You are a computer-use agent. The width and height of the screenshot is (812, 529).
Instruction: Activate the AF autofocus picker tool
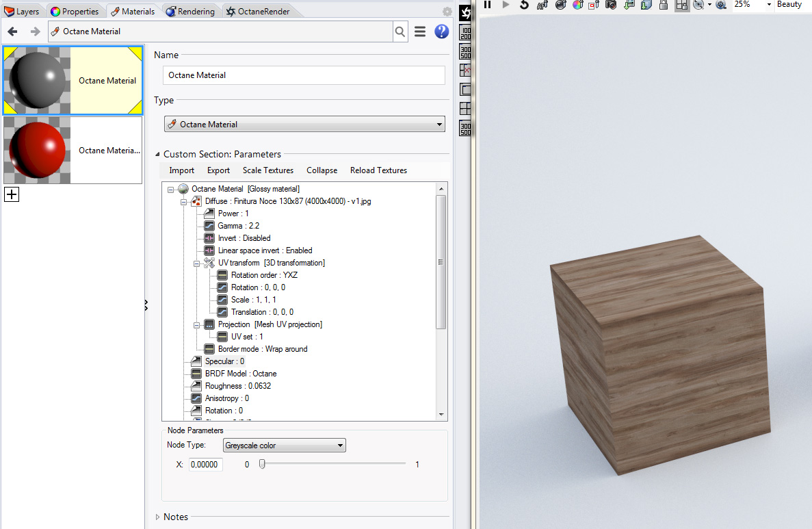point(542,5)
